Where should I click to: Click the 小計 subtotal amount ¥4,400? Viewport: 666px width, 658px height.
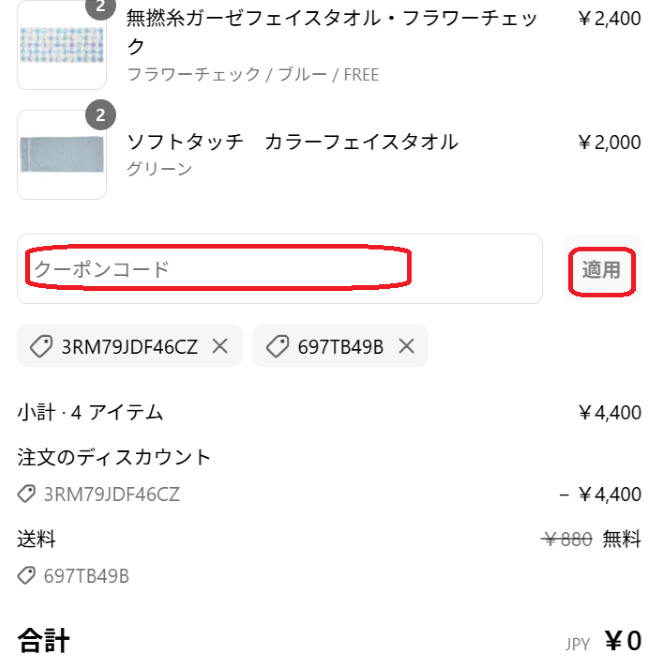pyautogui.click(x=610, y=412)
